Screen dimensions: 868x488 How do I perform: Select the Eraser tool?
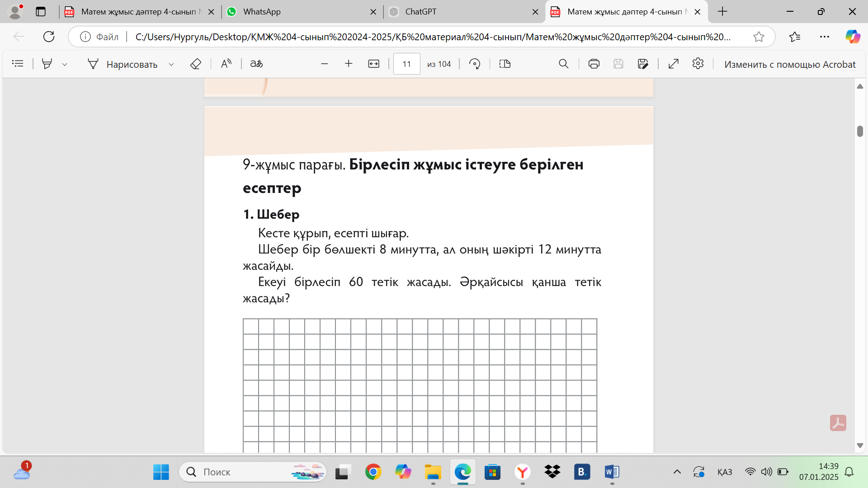click(x=195, y=64)
